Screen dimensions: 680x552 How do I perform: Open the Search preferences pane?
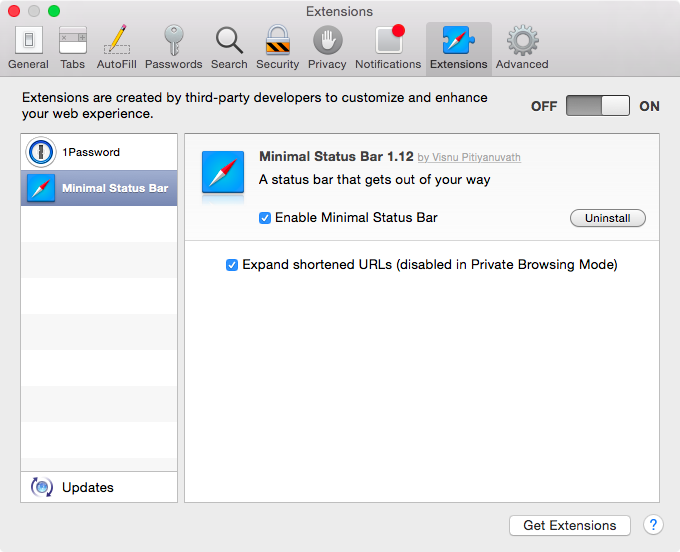[x=229, y=48]
